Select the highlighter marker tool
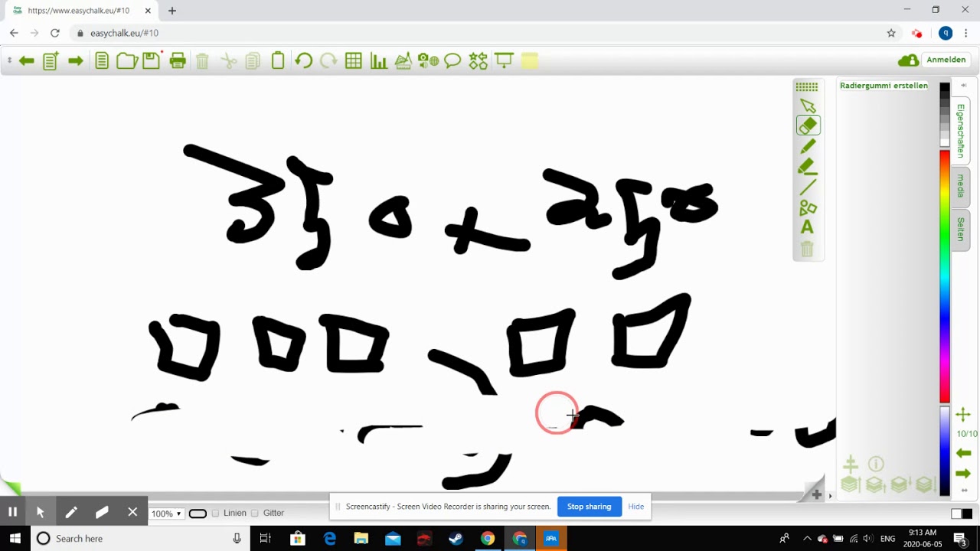The height and width of the screenshot is (551, 980). (807, 167)
